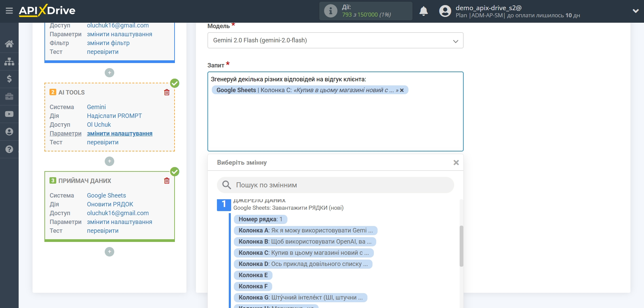Image resolution: width=644 pixels, height=308 pixels.
Task: Open Gemini system link in AI TOOLS
Action: (96, 107)
